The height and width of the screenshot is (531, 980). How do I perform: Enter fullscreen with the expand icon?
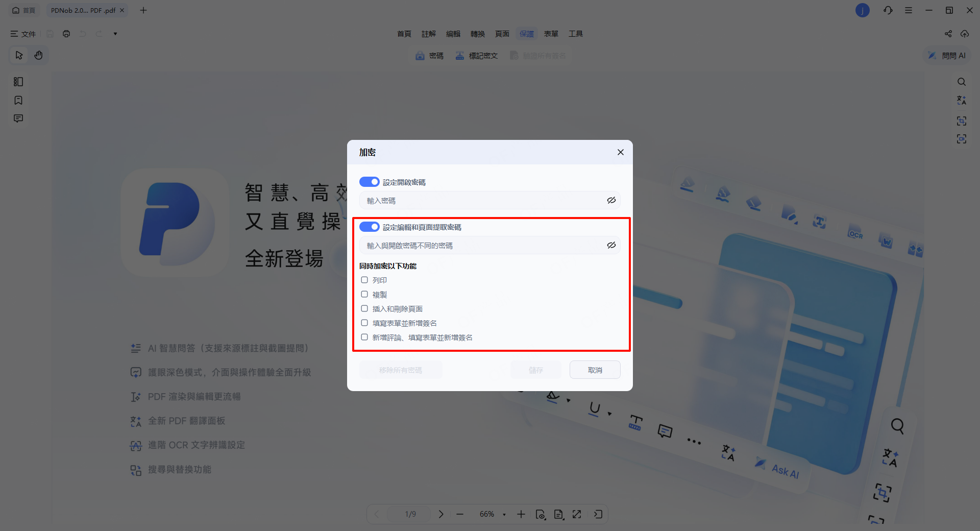tap(577, 514)
